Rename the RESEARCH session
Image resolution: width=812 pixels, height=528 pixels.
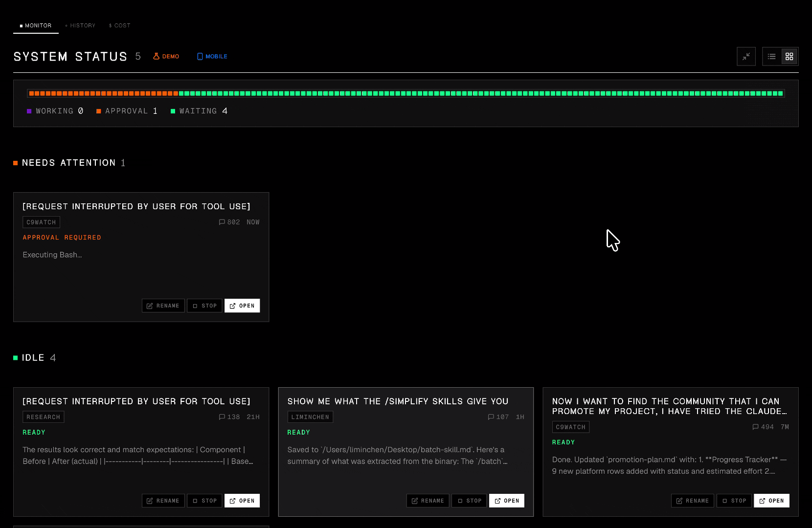pos(163,501)
